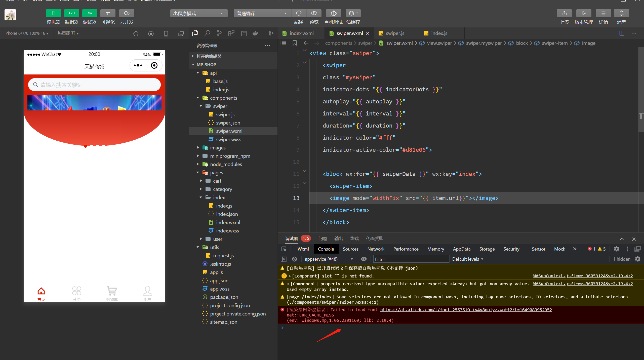Tap the 购物车 cart tab in simulator
Viewport: 644px width, 360px height.
coord(112,293)
